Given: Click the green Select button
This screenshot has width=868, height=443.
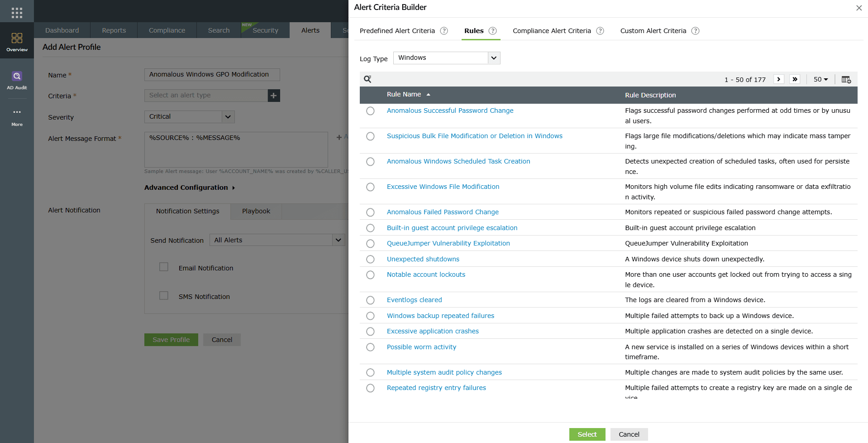Looking at the screenshot, I should coord(587,434).
